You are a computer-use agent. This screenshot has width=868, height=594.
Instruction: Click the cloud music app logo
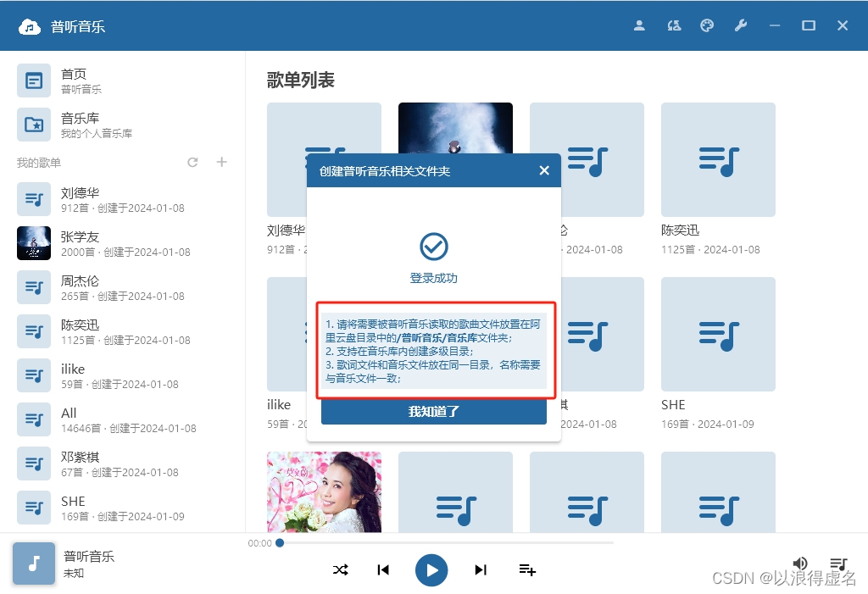click(30, 26)
